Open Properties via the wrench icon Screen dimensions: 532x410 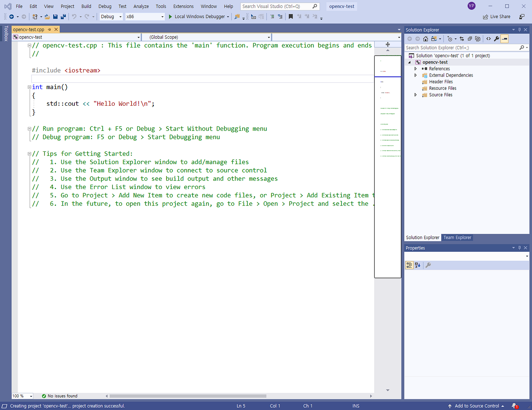496,38
